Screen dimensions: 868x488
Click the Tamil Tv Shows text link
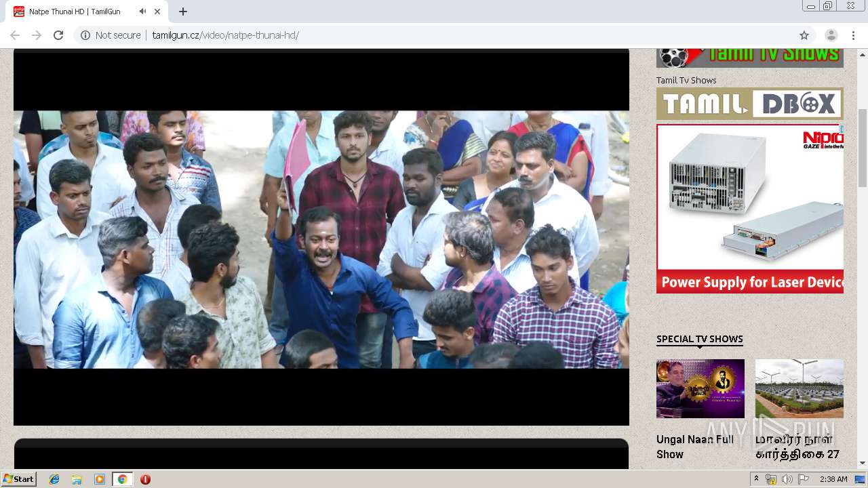pyautogui.click(x=686, y=80)
